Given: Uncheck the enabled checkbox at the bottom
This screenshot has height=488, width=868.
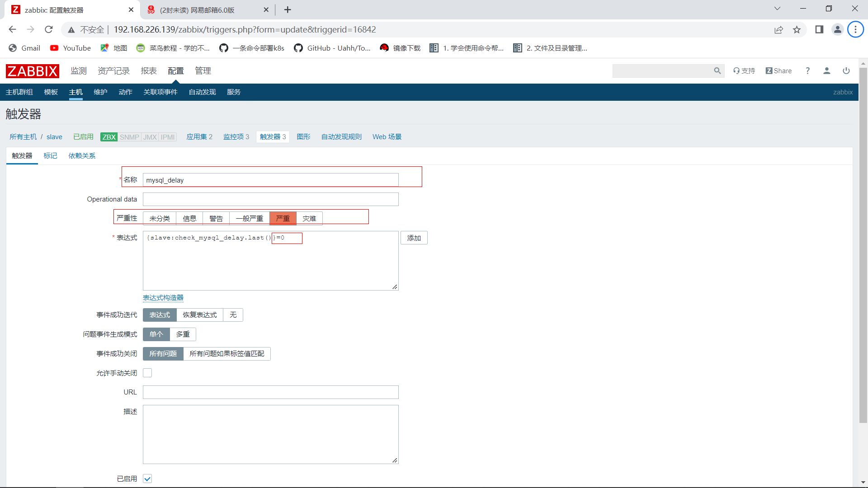Looking at the screenshot, I should [x=147, y=479].
